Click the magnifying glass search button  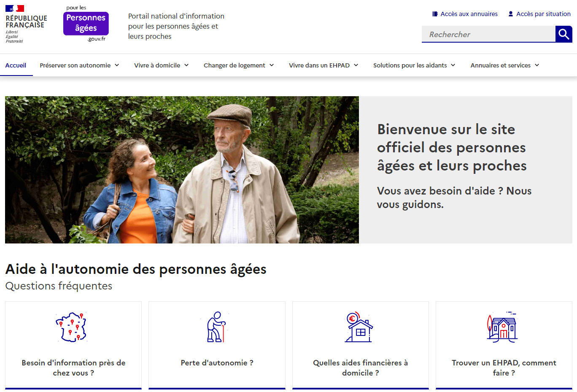tap(564, 34)
